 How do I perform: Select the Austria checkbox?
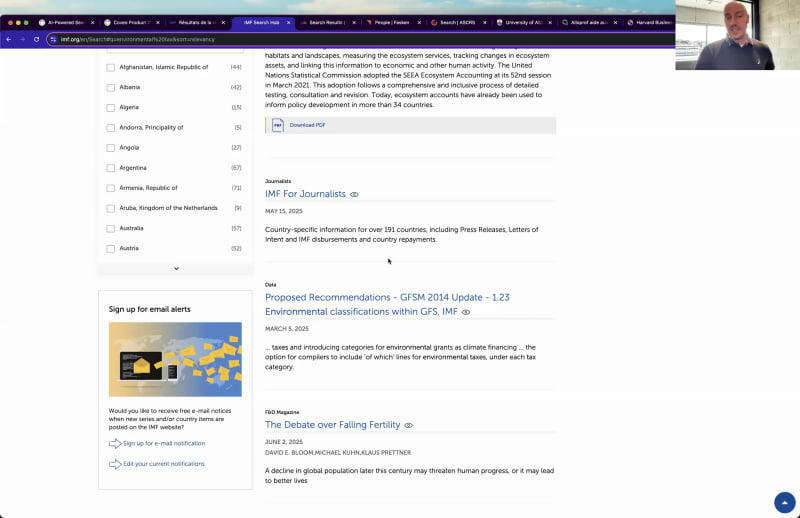click(111, 248)
